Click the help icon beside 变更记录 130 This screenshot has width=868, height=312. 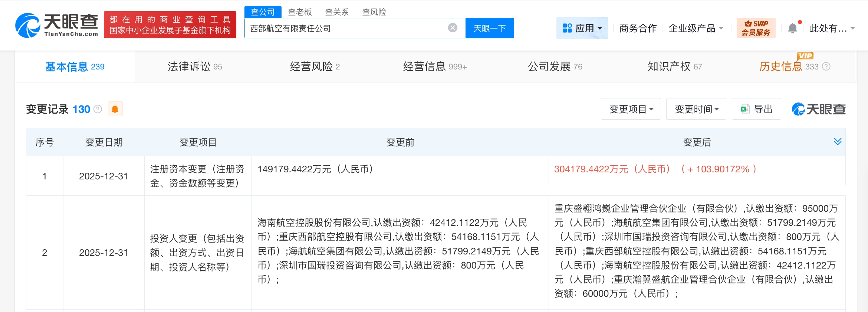[x=98, y=109]
